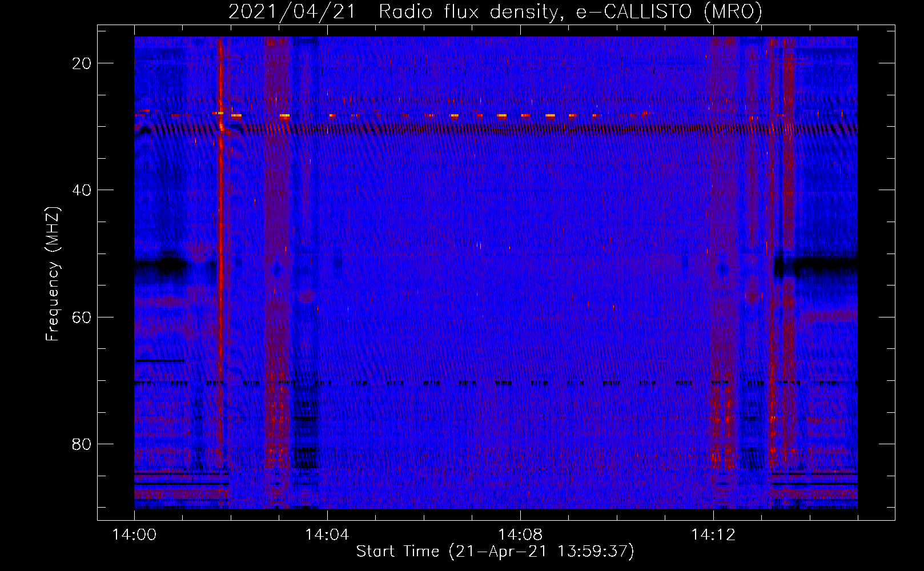Select the 'Frequency (MHZ)' y-axis label

(x=53, y=274)
